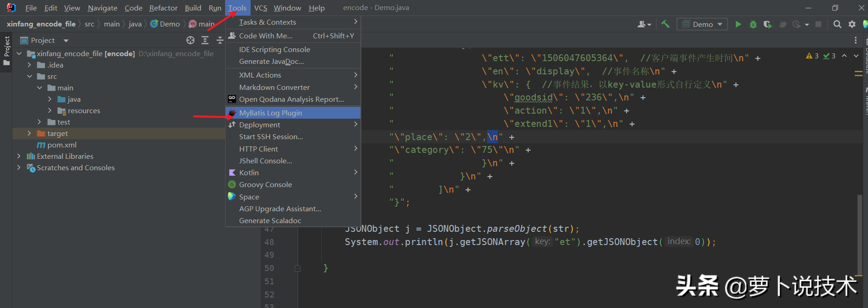Choose Generate JavaDoc menu entry
This screenshot has height=308, width=868.
point(271,62)
